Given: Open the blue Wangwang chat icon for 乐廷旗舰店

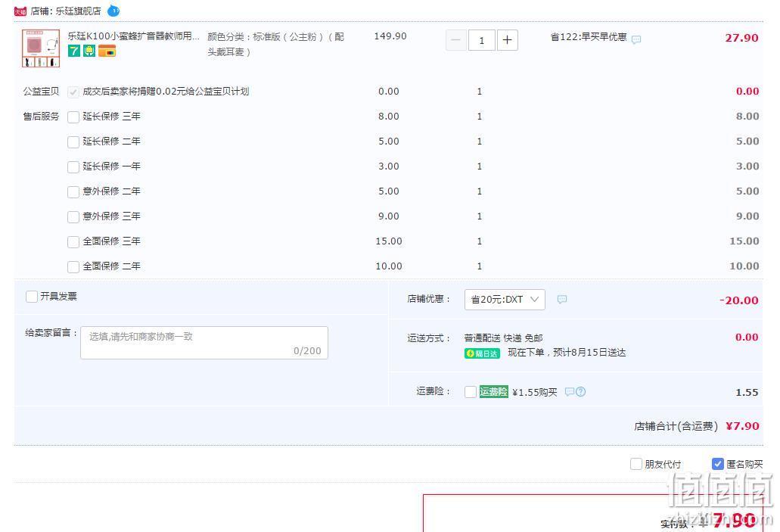Looking at the screenshot, I should click(x=113, y=11).
